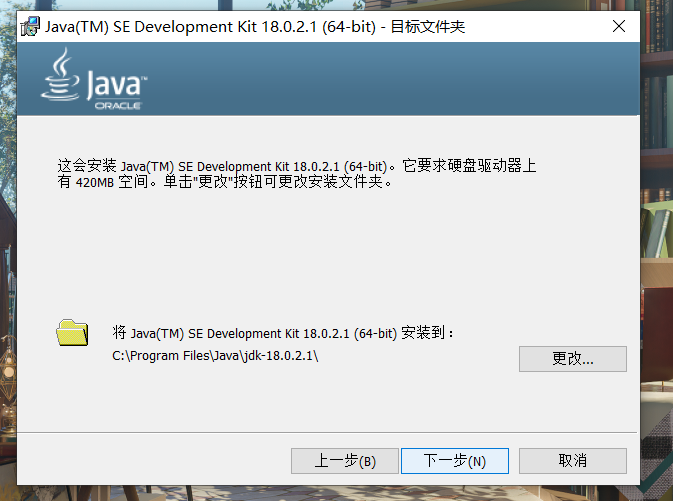
Task: Click the description text mentioning 420MB 空间
Action: click(297, 173)
